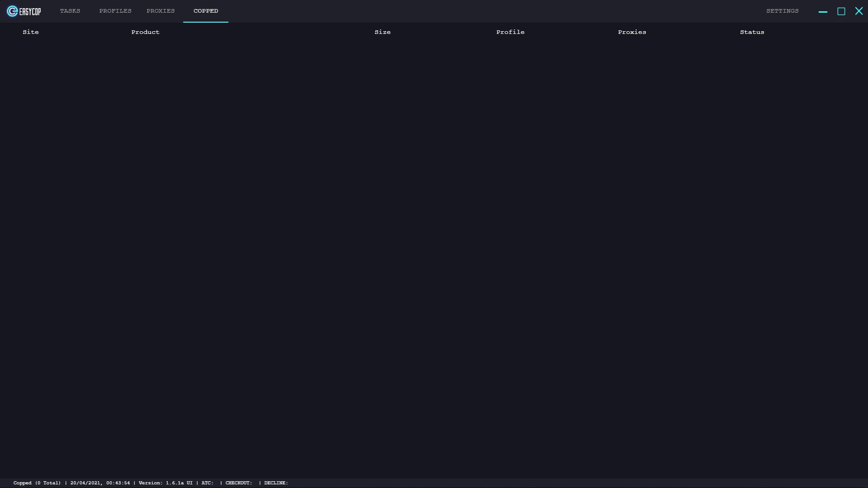Go to the Proxies tab
Image resolution: width=868 pixels, height=488 pixels.
pyautogui.click(x=161, y=11)
